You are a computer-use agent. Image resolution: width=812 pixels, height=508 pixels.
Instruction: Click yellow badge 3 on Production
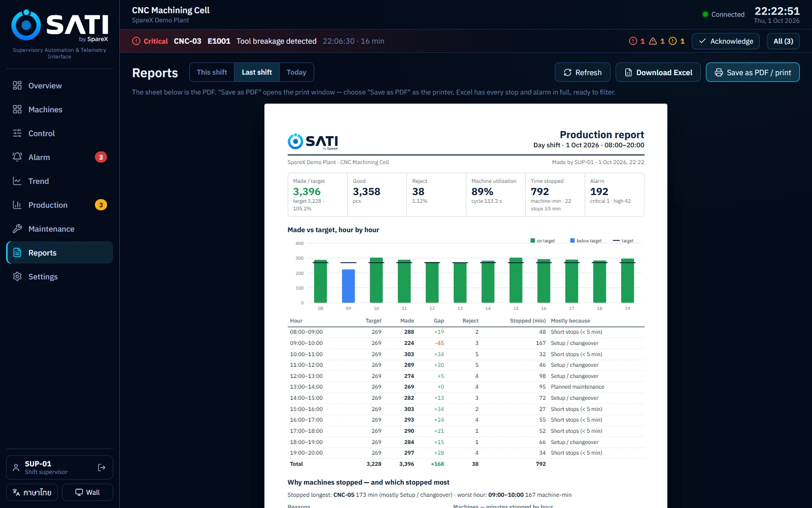point(101,205)
